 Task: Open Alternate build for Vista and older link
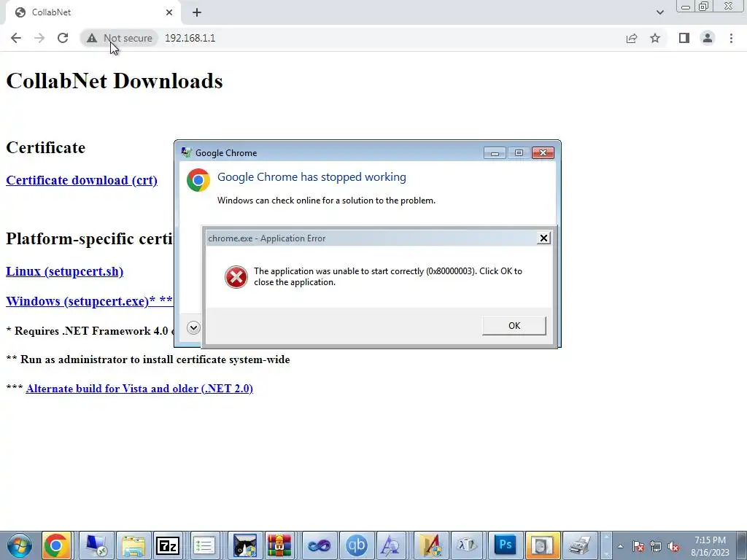point(139,389)
